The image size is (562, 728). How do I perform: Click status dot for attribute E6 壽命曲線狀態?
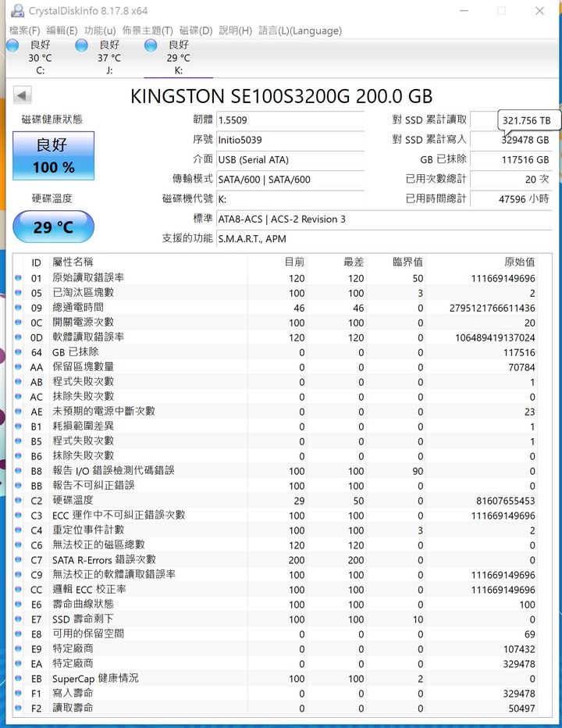[x=18, y=604]
